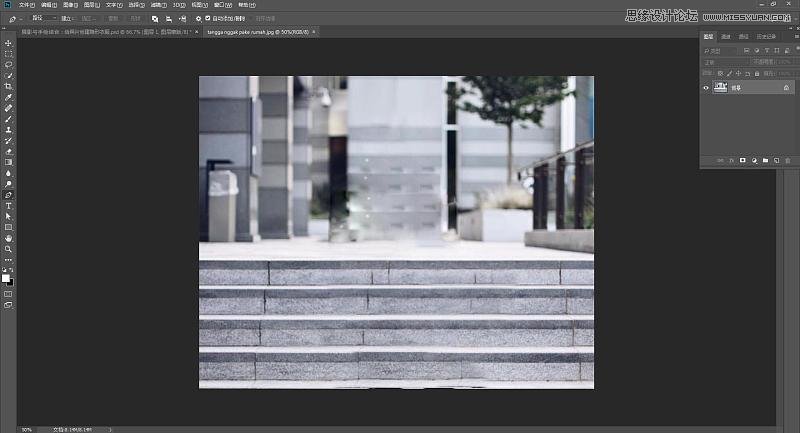Hide the Background layer eye icon
Image resolution: width=800 pixels, height=433 pixels.
[706, 88]
